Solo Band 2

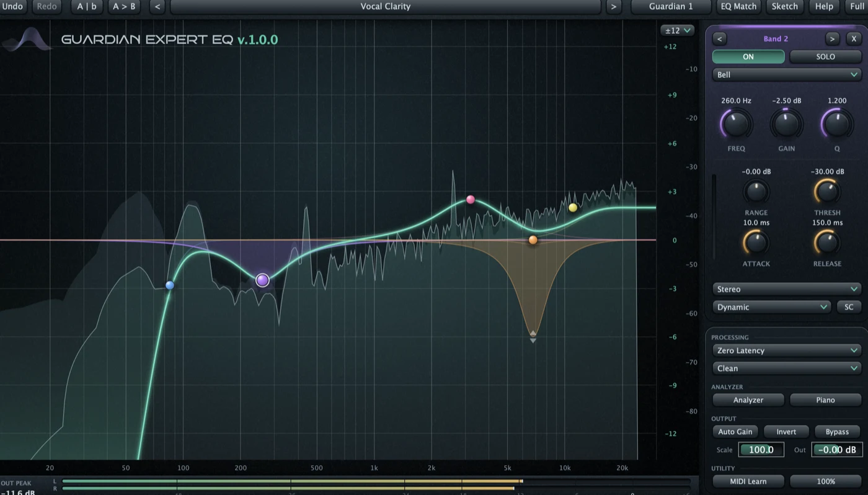point(825,56)
